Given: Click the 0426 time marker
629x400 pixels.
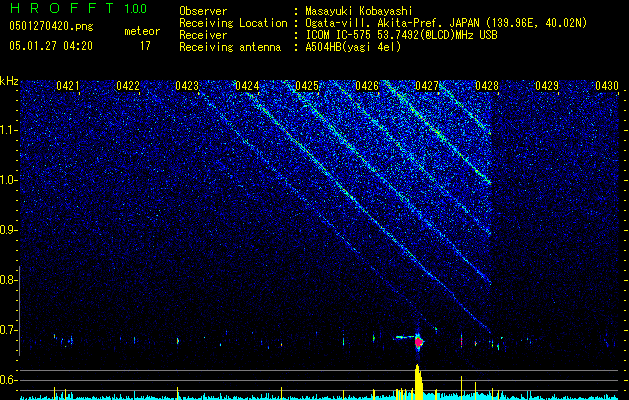Looking at the screenshot, I should click(x=367, y=86).
